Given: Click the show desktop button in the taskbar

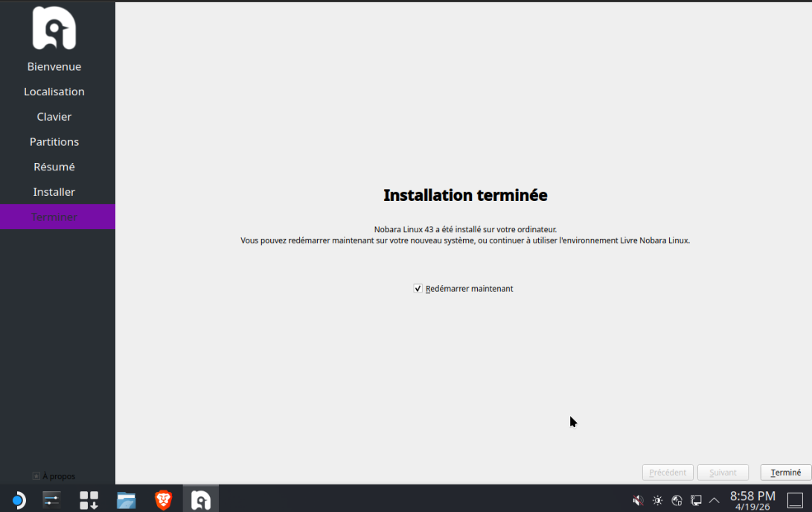Looking at the screenshot, I should (795, 500).
